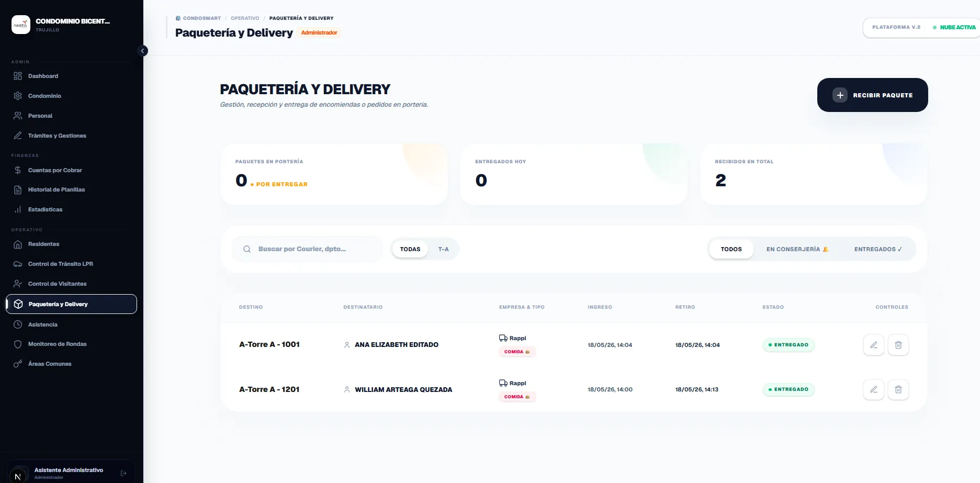Click the PLATAFORMA V.2 label
The width and height of the screenshot is (980, 483).
(896, 27)
